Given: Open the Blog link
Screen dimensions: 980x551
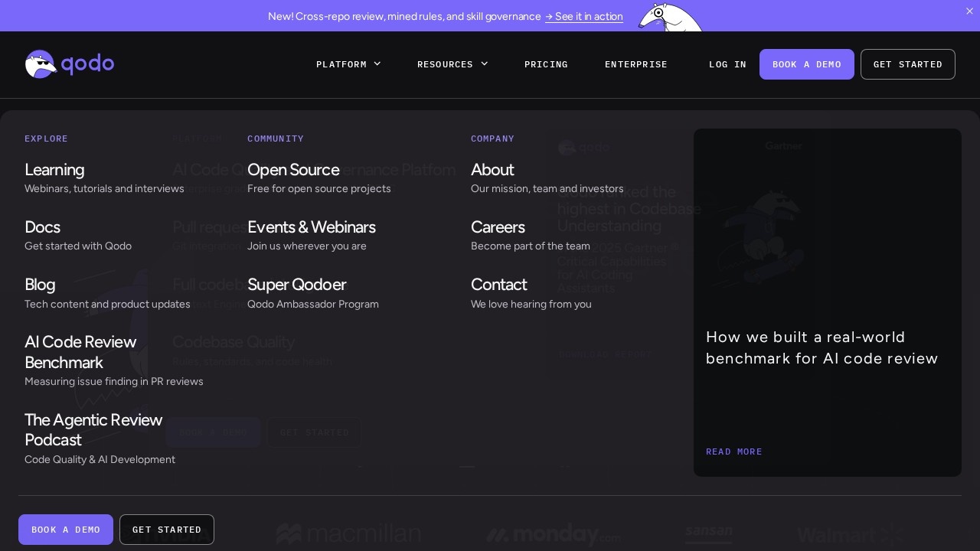Looking at the screenshot, I should [40, 285].
